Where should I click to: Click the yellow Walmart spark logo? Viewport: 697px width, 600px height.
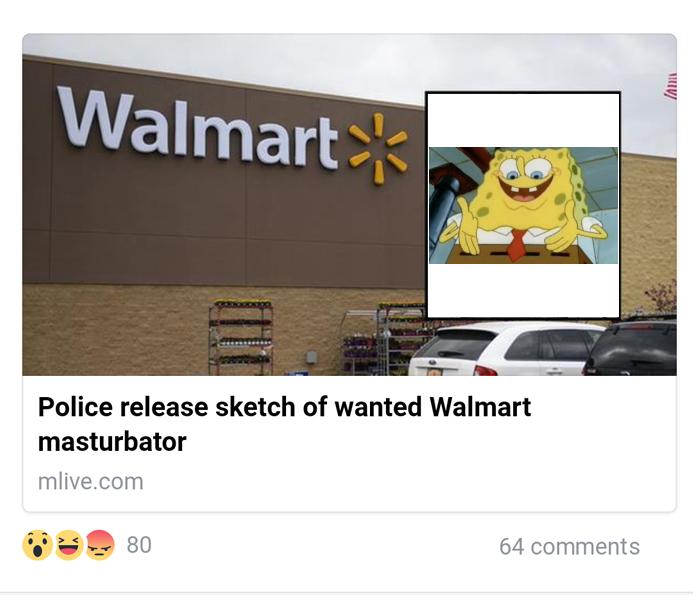[378, 148]
